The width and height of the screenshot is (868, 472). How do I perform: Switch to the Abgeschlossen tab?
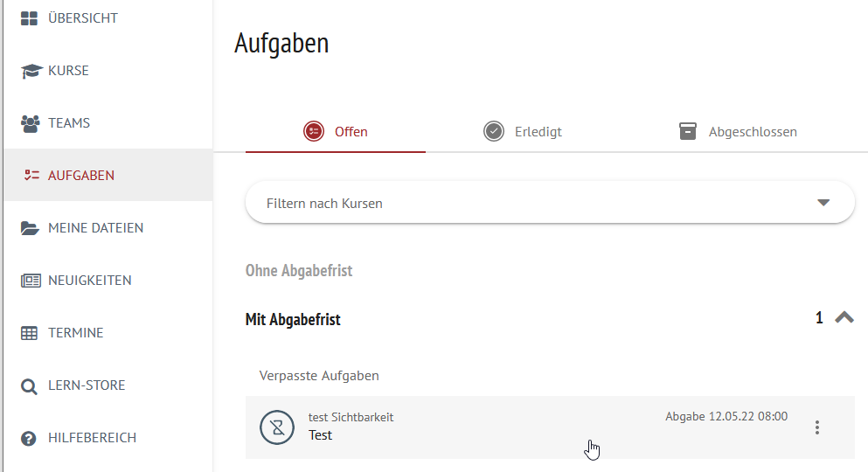[738, 132]
